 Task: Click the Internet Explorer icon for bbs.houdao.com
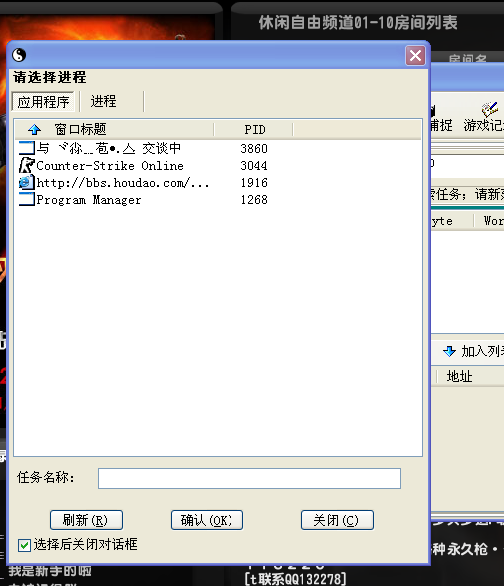(27, 182)
